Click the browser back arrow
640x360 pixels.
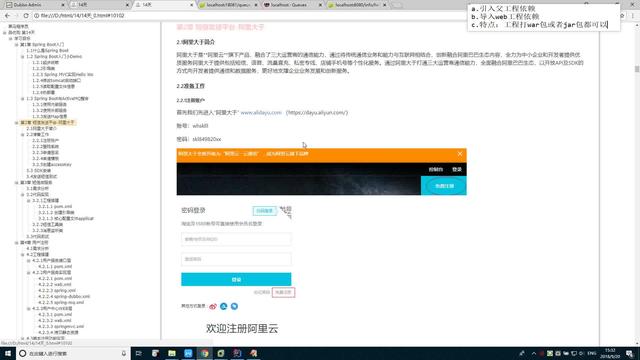coord(7,16)
